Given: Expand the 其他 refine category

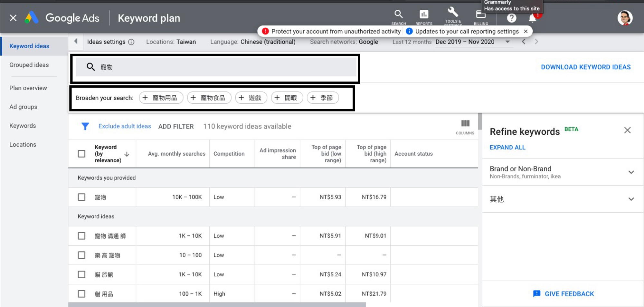Looking at the screenshot, I should pyautogui.click(x=631, y=199).
